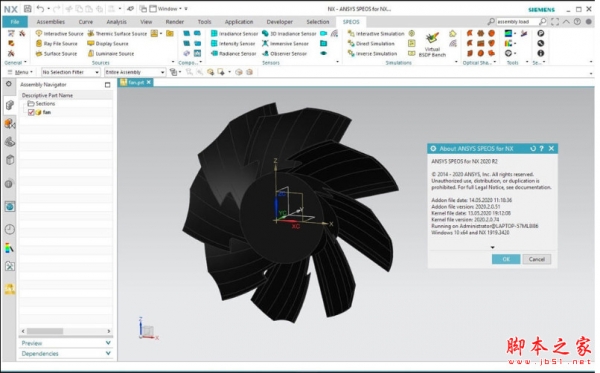
Task: Switch to the Assemblies tab
Action: coord(51,22)
